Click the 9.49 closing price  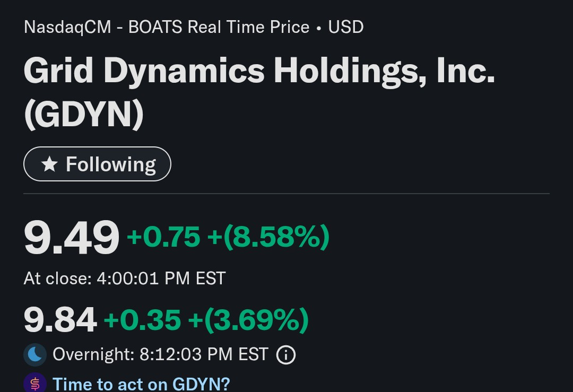point(72,238)
